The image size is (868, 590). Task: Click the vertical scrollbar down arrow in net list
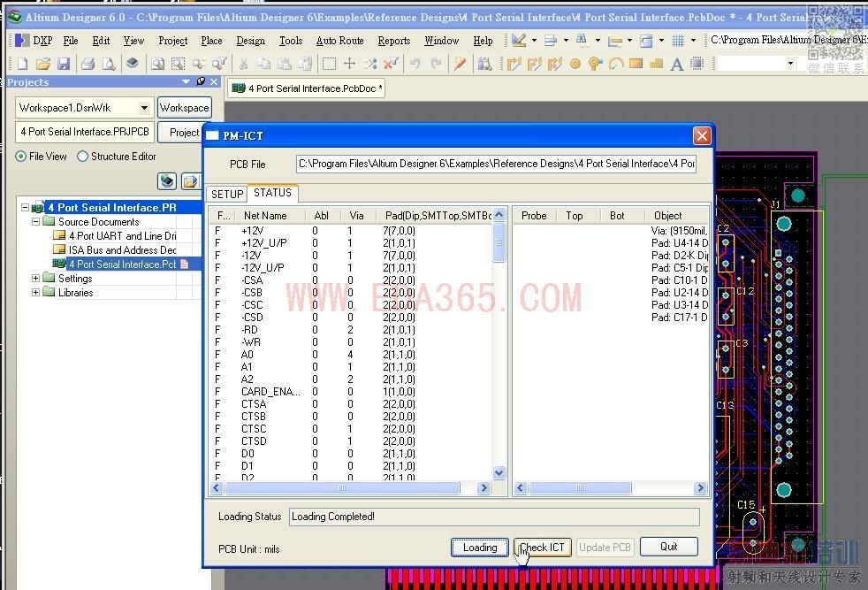[x=499, y=472]
